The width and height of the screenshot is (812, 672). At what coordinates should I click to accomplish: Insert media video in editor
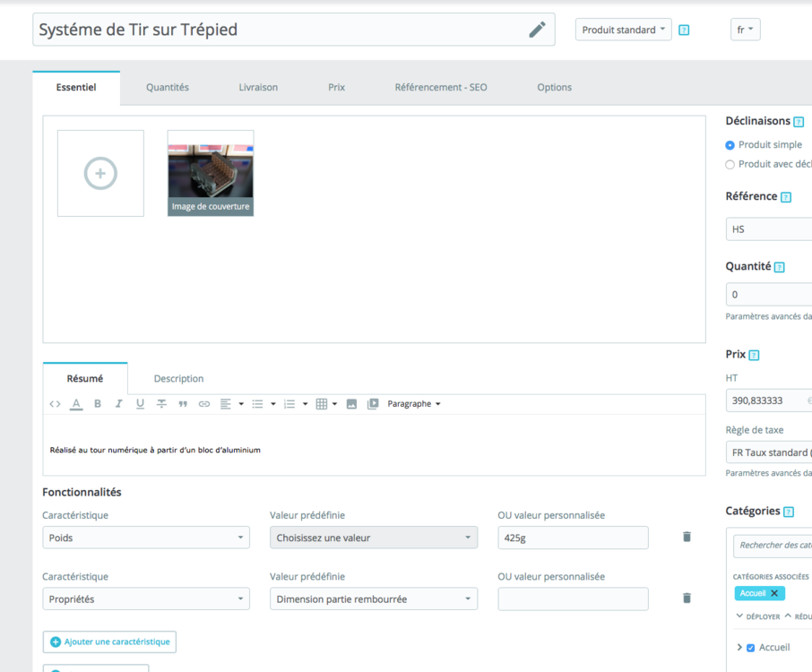tap(373, 404)
